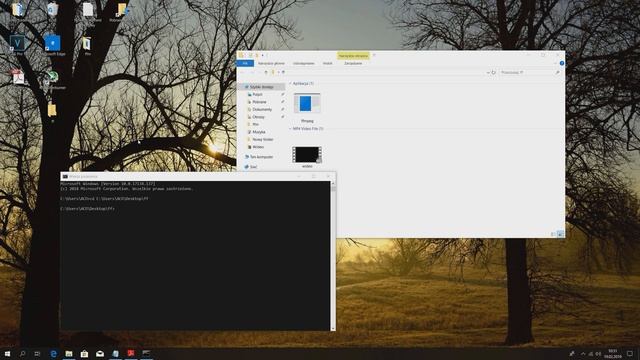
Task: Open Task View on the taskbar
Action: [x=38, y=353]
